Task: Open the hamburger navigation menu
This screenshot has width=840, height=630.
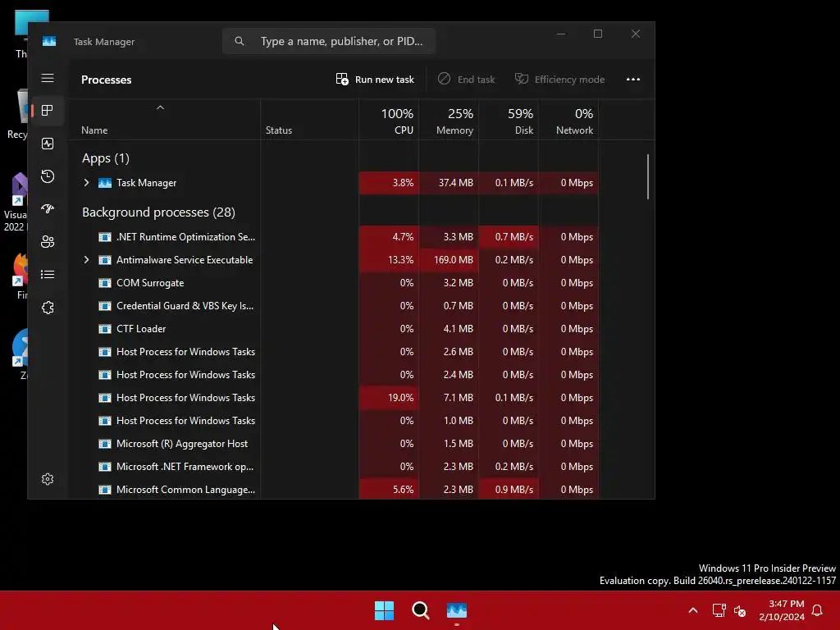Action: tap(48, 78)
